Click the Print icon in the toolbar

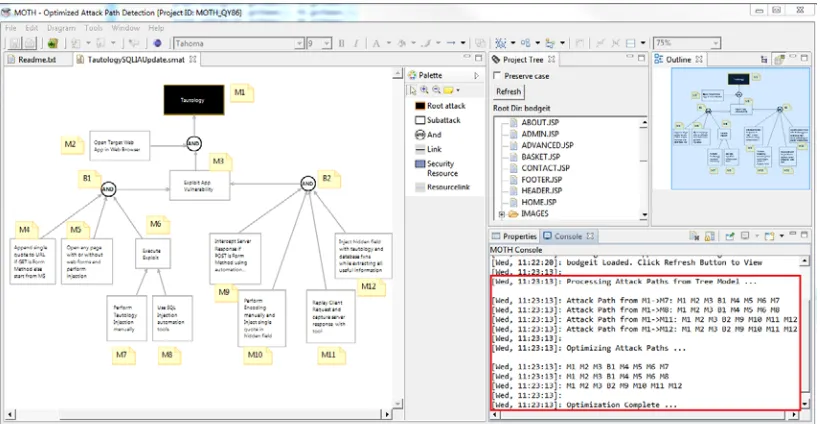click(x=30, y=43)
